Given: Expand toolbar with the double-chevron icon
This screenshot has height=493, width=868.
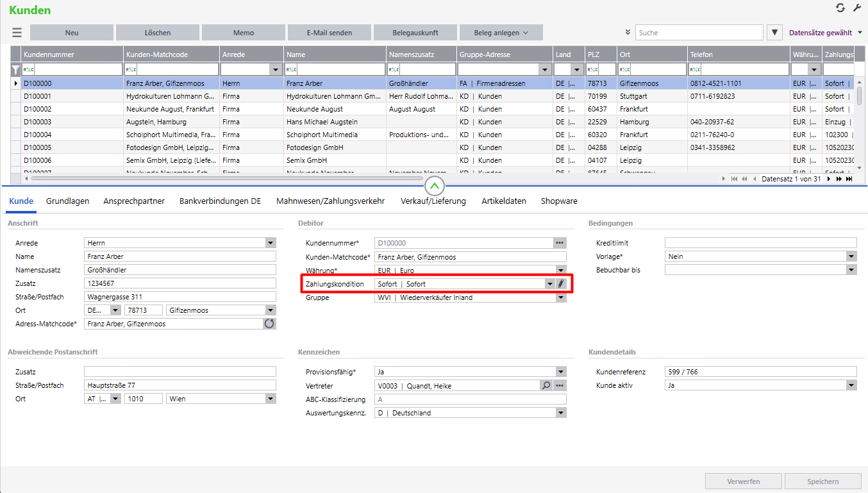Looking at the screenshot, I should (x=627, y=33).
